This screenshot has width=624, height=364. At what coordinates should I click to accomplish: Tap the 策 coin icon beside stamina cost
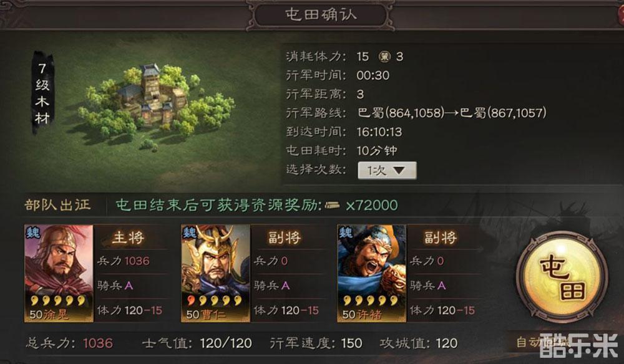(x=384, y=57)
